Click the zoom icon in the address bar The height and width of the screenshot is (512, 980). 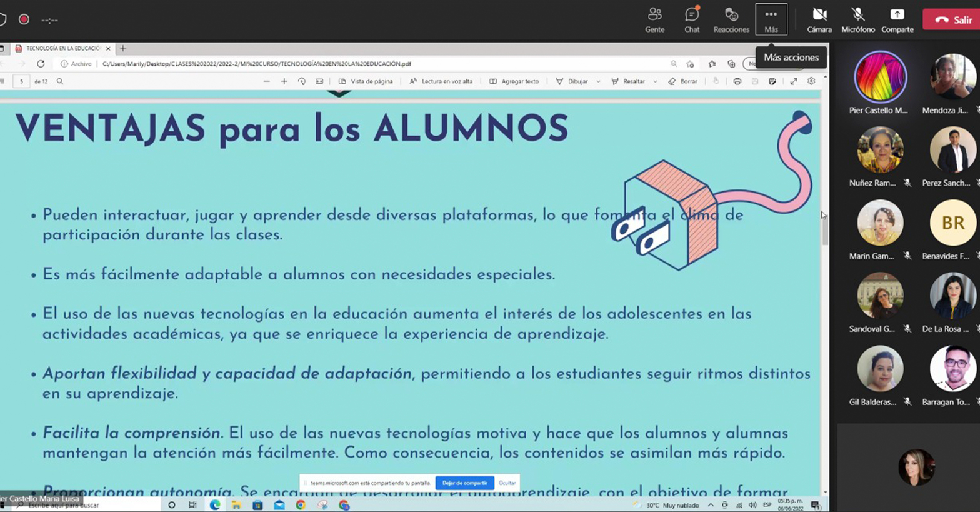point(674,64)
